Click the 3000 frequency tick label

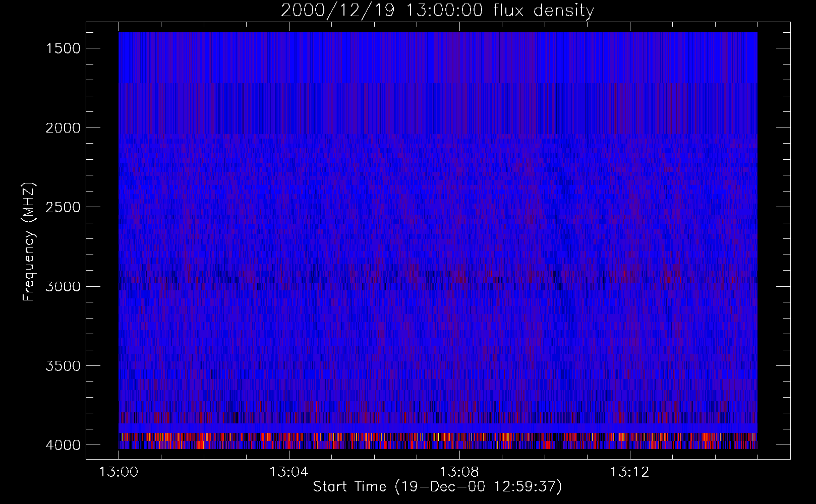tap(63, 287)
